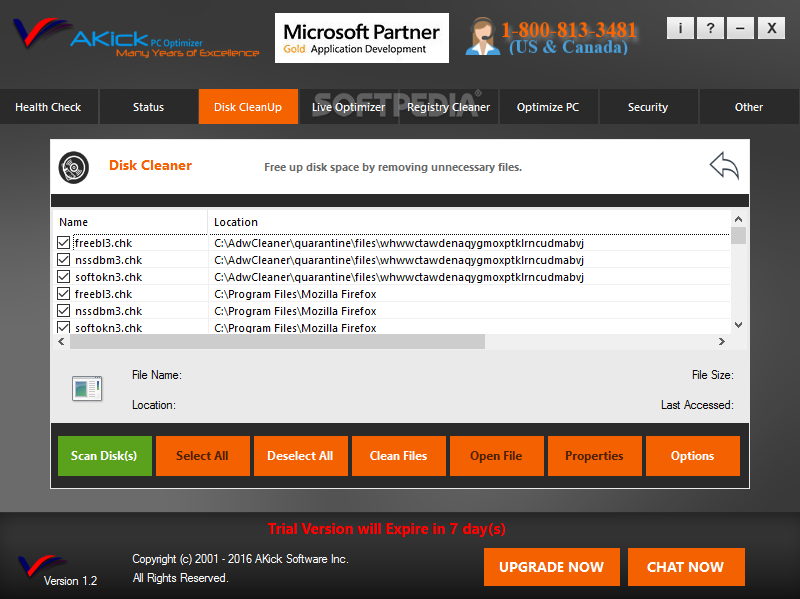
Task: Click the support phone number 1-800-813-3481
Action: pyautogui.click(x=569, y=30)
